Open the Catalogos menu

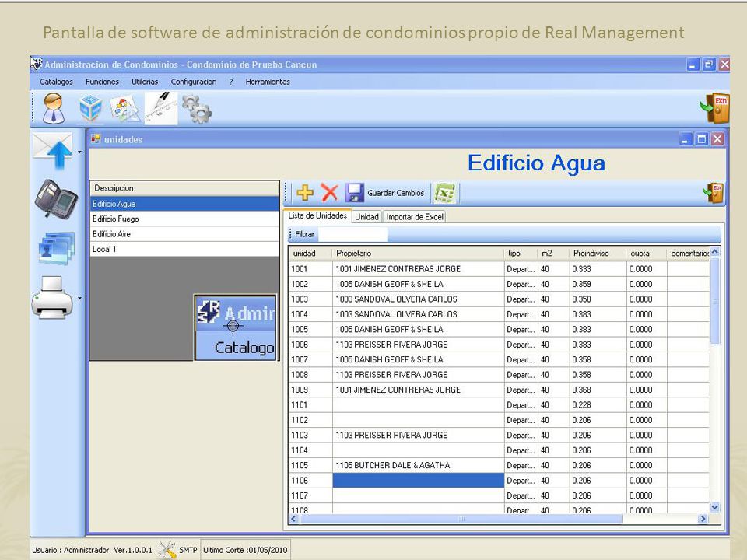click(56, 82)
